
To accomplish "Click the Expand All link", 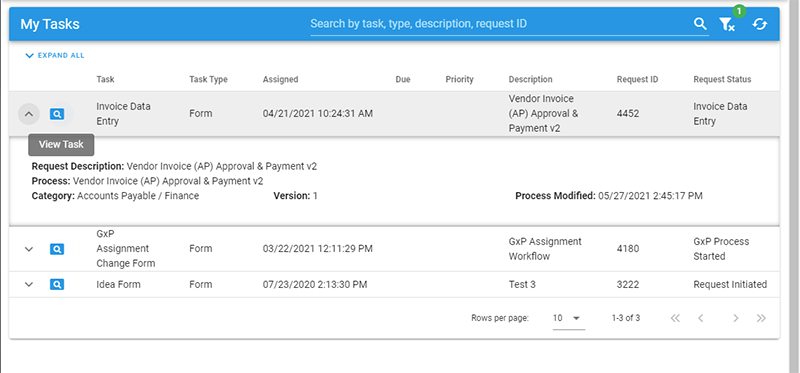I will 55,56.
